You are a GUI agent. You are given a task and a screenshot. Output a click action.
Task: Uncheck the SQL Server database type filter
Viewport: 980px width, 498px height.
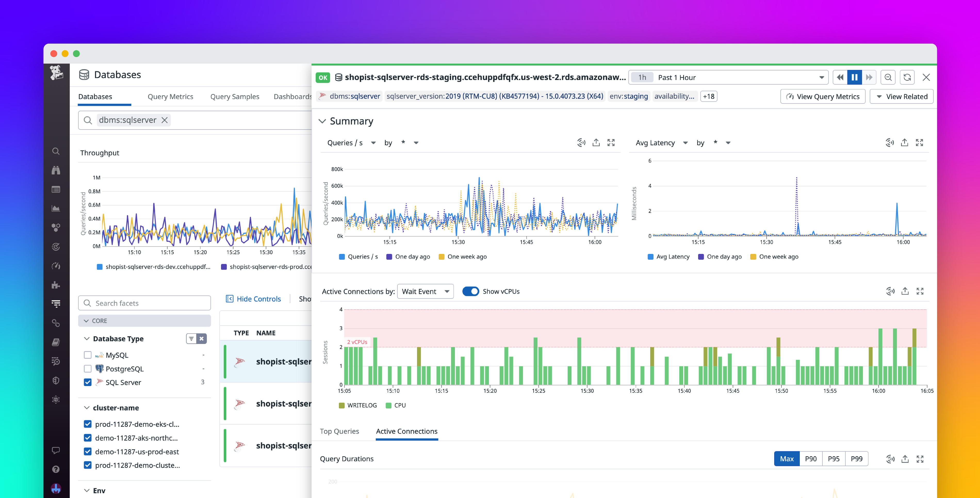point(88,382)
